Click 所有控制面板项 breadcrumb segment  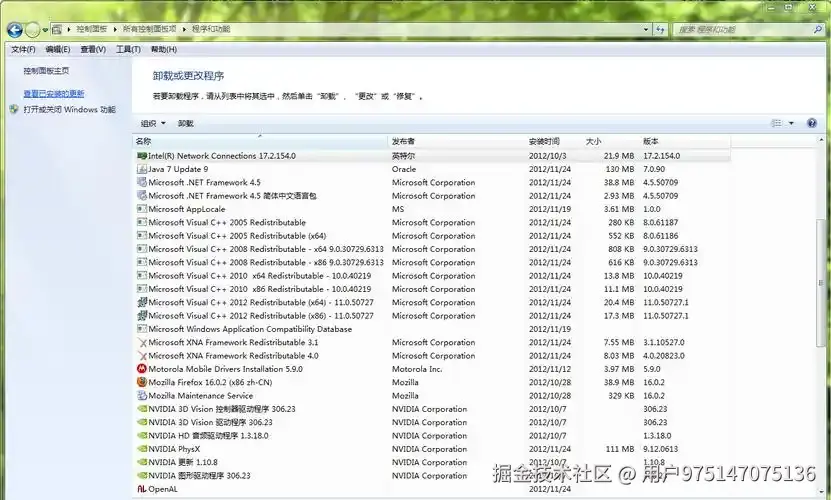pos(149,29)
